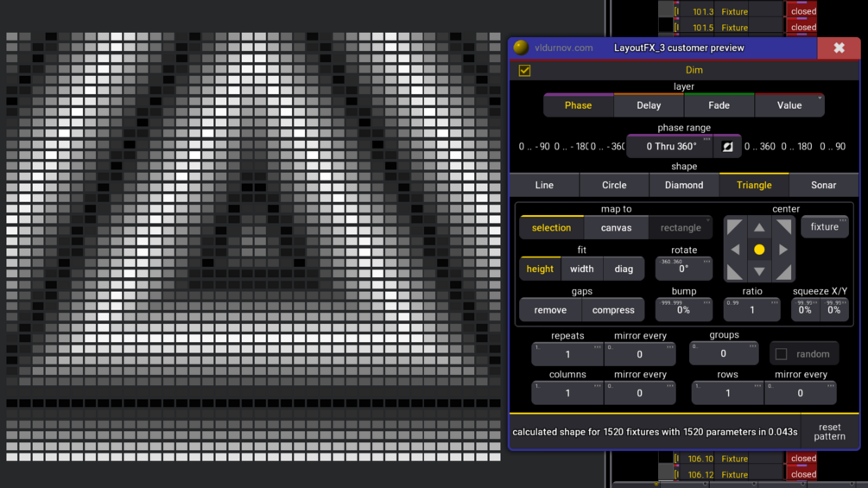This screenshot has height=488, width=868.
Task: Close the LayoutFX_3 preview window
Action: [839, 48]
